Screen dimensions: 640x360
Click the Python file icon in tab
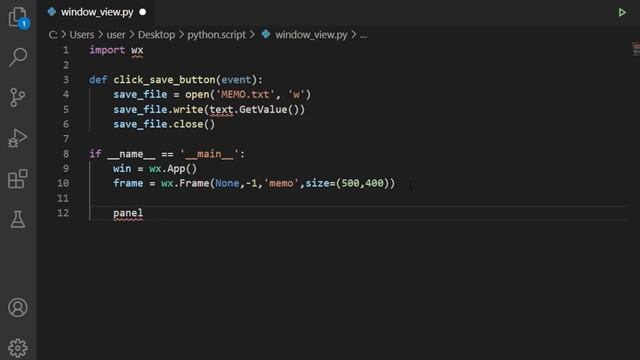coord(52,12)
